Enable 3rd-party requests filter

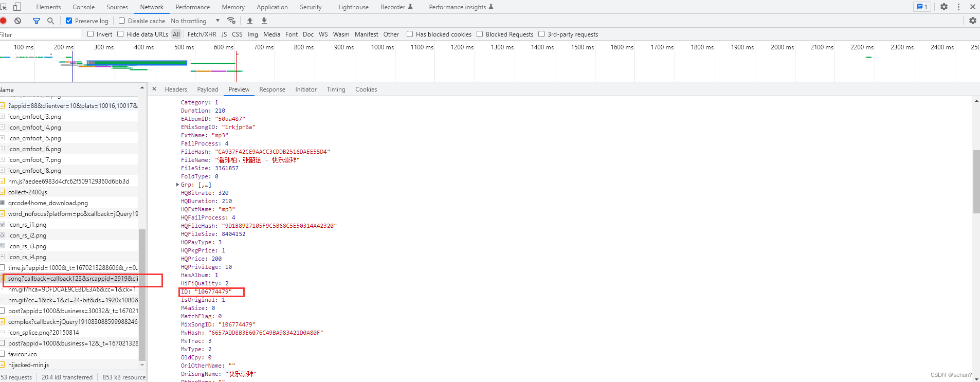pos(541,34)
